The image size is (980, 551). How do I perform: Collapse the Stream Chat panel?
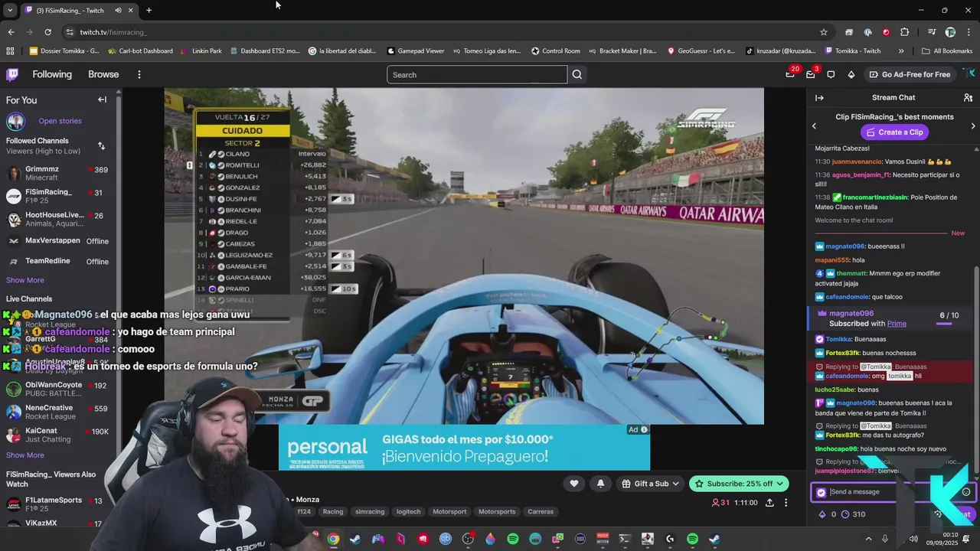click(819, 97)
